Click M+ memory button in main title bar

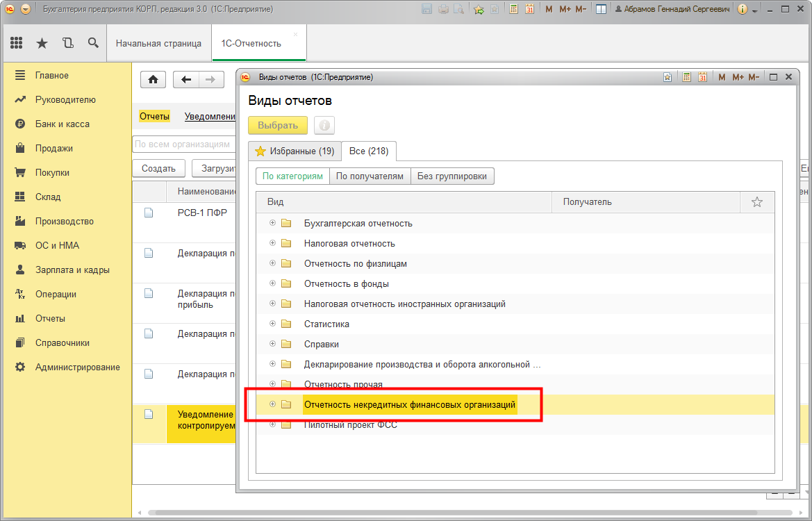coord(565,9)
